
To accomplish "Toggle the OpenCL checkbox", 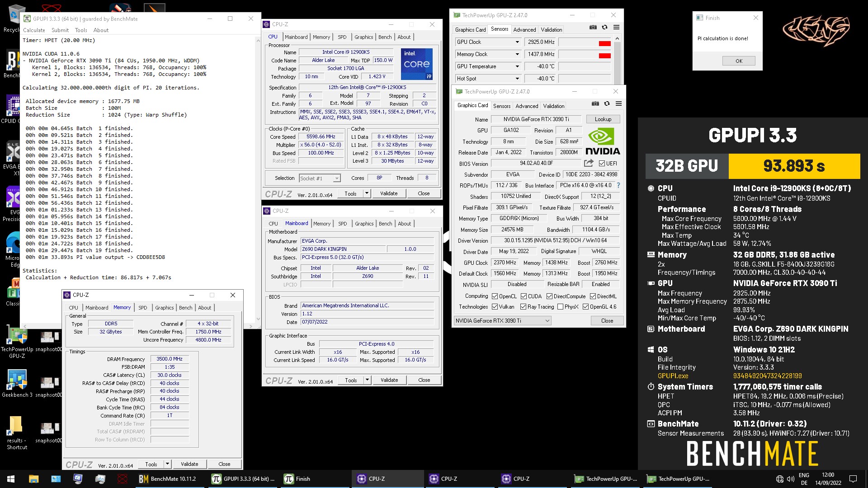I will pos(495,296).
